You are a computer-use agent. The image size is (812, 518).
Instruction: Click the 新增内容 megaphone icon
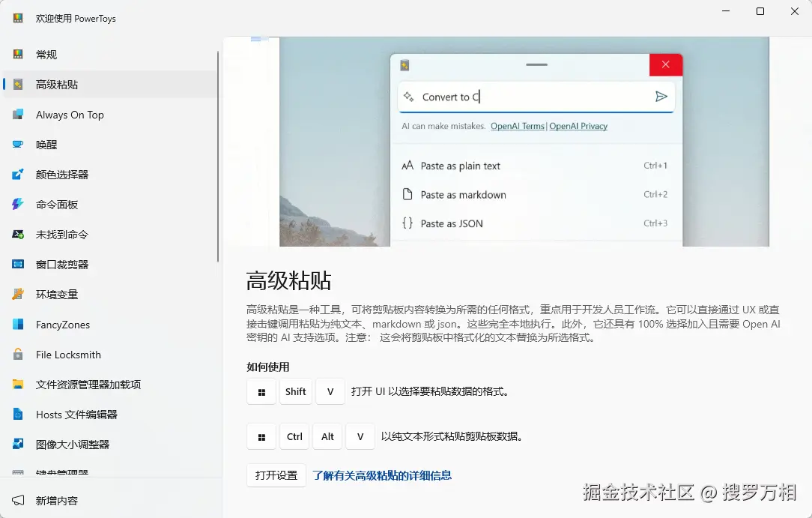(18, 501)
